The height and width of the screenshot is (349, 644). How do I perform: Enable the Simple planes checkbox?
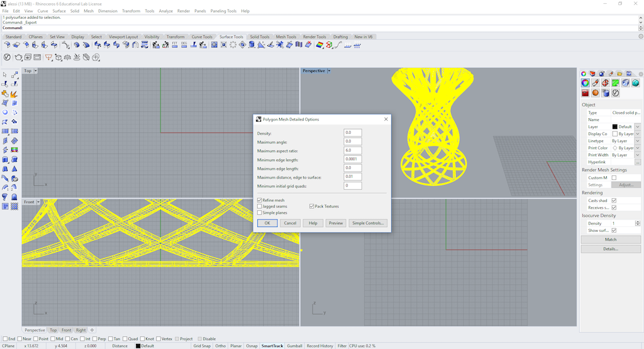coord(260,213)
